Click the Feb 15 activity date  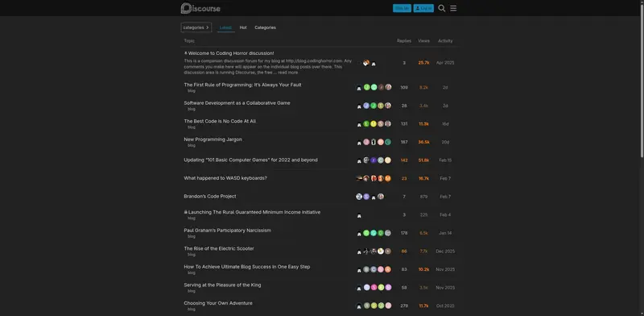pyautogui.click(x=445, y=160)
